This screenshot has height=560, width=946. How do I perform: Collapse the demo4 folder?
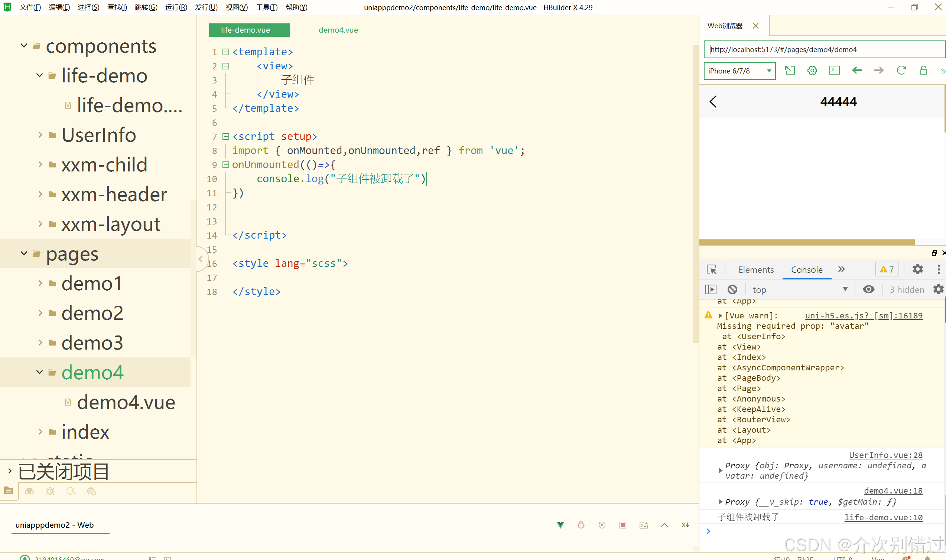pyautogui.click(x=40, y=372)
